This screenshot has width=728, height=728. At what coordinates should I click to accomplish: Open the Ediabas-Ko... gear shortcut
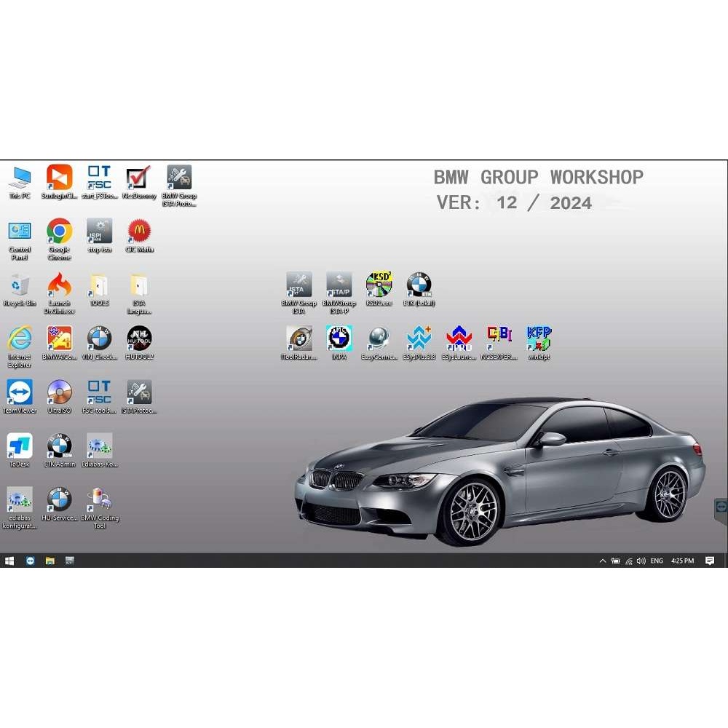click(99, 451)
